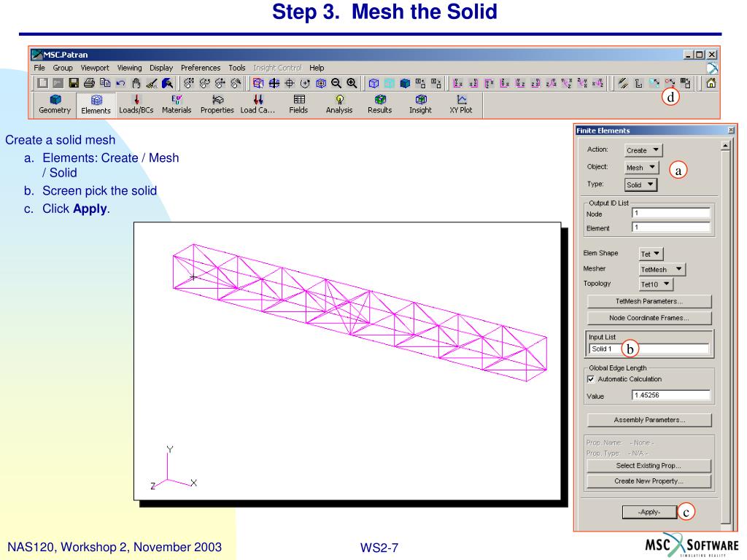Viewport: 747px width, 560px height.
Task: Open the Loads/BCs application tab
Action: (136, 104)
